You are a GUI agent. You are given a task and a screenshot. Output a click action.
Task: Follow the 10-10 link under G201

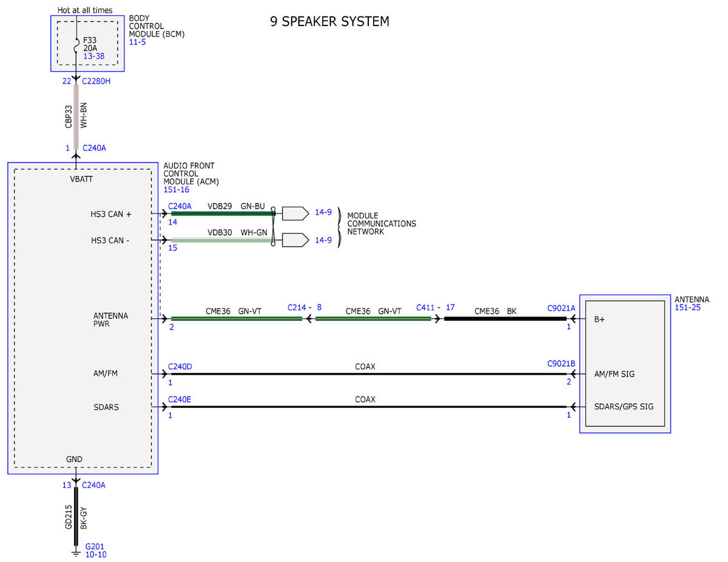[96, 554]
